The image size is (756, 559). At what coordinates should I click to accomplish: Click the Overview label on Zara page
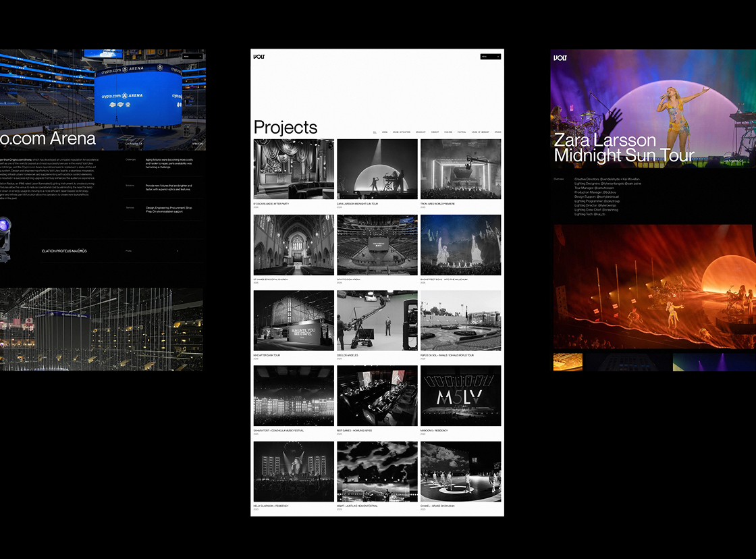tap(558, 179)
